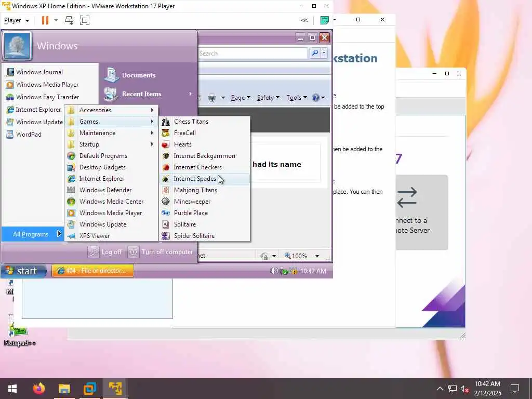532x399 pixels.
Task: Click the Purble Place icon
Action: 166,212
